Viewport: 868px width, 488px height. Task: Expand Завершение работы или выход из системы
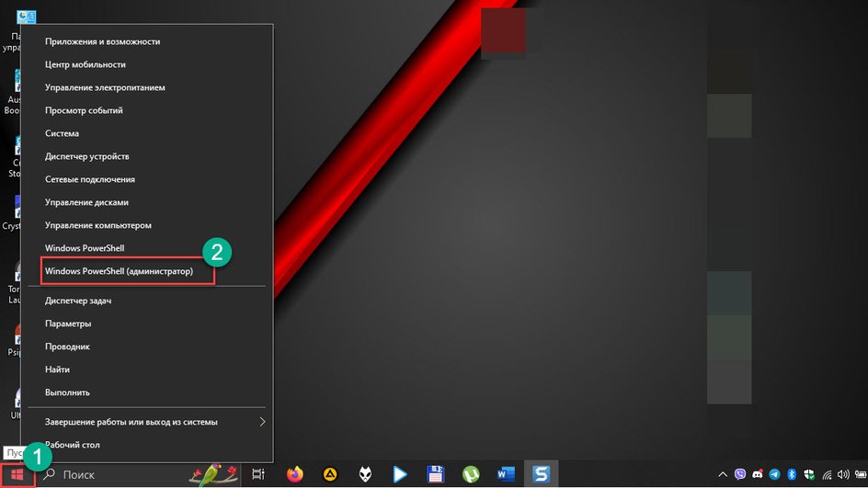(x=147, y=422)
